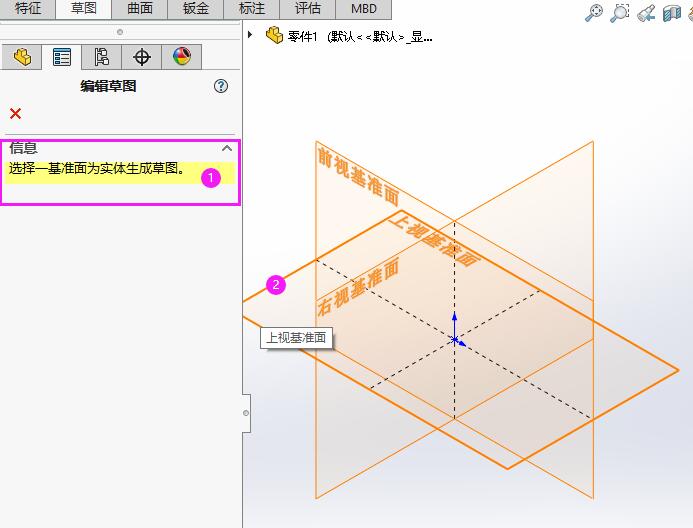Click the help question mark icon

221,86
